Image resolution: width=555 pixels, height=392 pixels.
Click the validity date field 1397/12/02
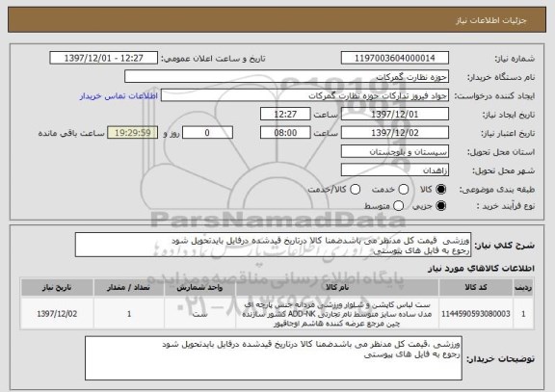[395, 133]
